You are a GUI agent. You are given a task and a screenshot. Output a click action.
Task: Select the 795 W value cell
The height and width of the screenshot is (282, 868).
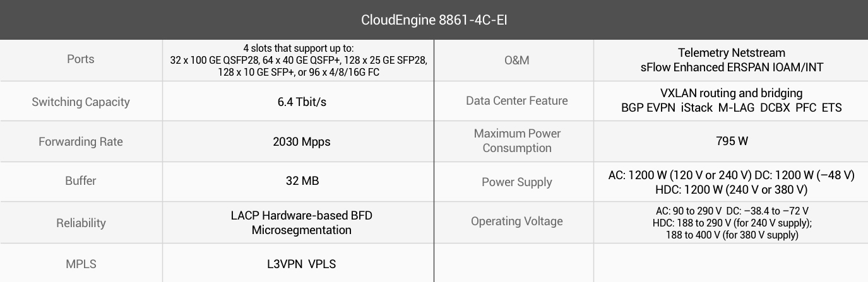click(732, 141)
